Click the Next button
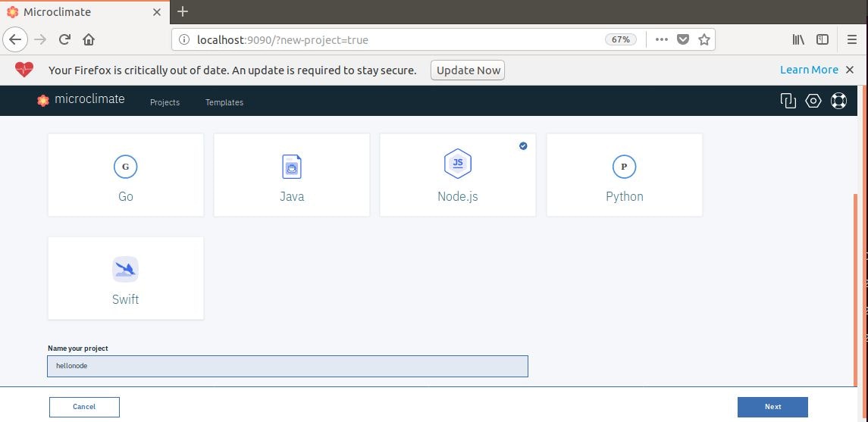This screenshot has width=868, height=422. point(772,407)
